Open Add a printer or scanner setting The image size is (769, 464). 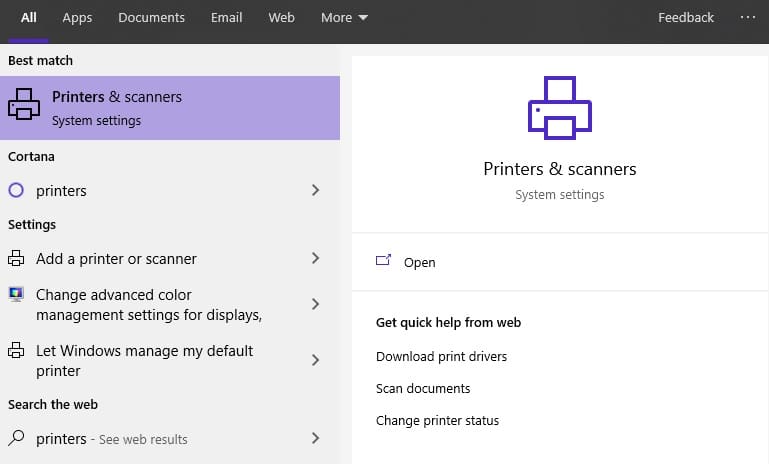[x=170, y=258]
